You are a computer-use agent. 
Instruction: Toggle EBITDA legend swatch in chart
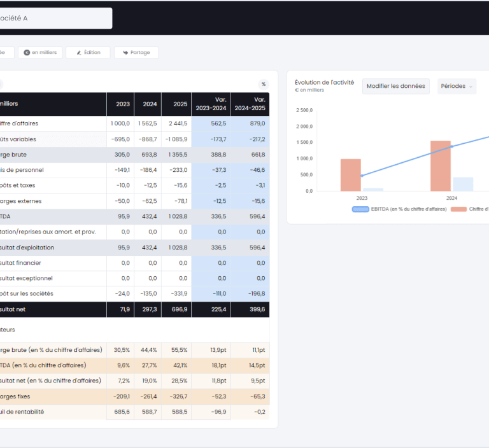(360, 209)
